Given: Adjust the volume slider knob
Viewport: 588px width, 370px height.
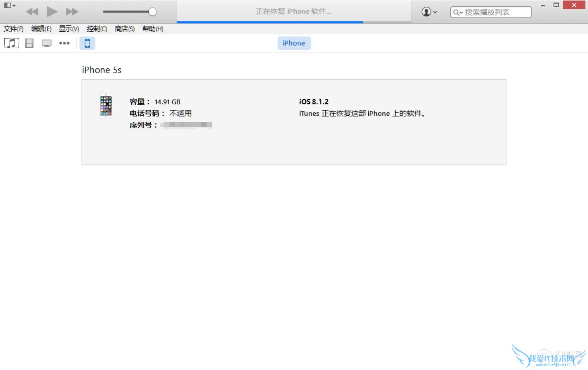Looking at the screenshot, I should pos(153,12).
